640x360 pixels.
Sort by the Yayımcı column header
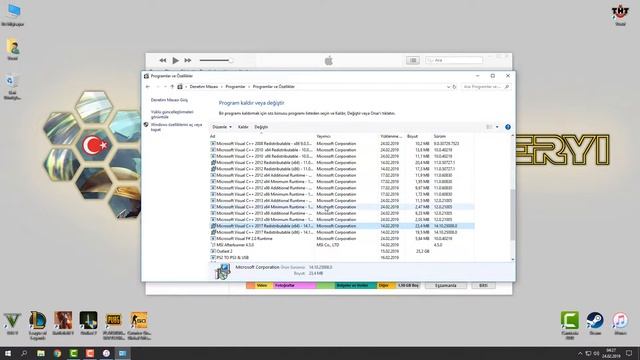coord(323,136)
